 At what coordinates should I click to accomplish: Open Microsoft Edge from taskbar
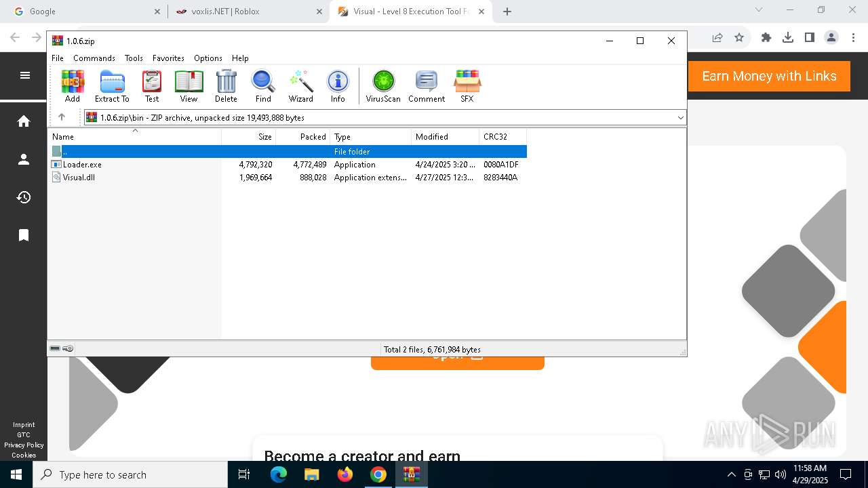(279, 474)
